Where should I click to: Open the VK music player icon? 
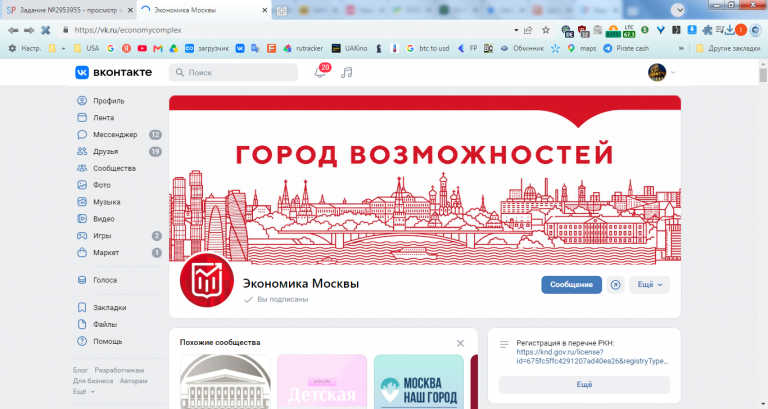click(347, 72)
